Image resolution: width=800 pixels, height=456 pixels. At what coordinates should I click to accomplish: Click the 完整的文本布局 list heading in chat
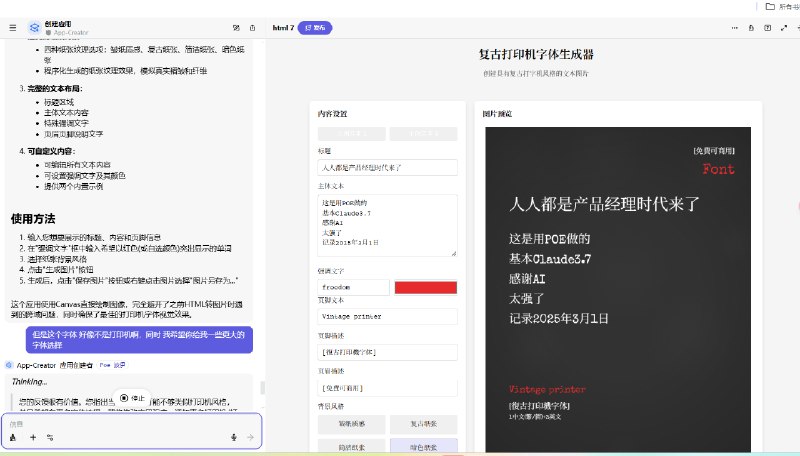pos(55,88)
